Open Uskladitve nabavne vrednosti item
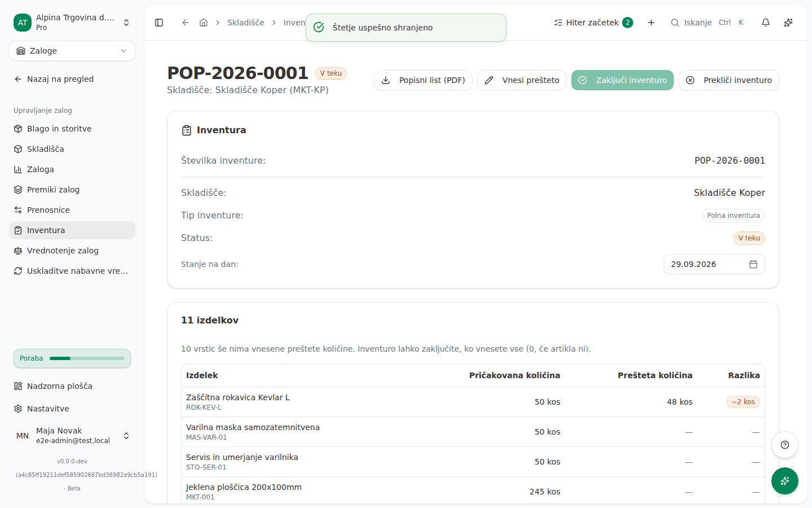The height and width of the screenshot is (508, 812). [x=72, y=271]
